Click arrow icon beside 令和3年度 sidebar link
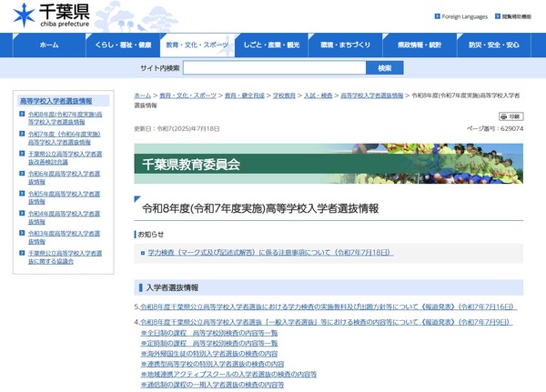Image resolution: width=546 pixels, height=392 pixels. point(23,235)
